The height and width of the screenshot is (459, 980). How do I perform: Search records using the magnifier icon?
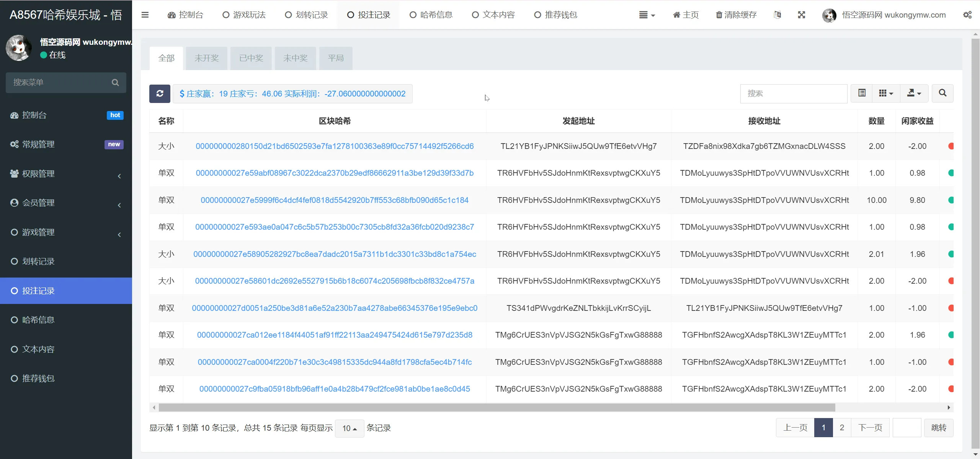[942, 93]
